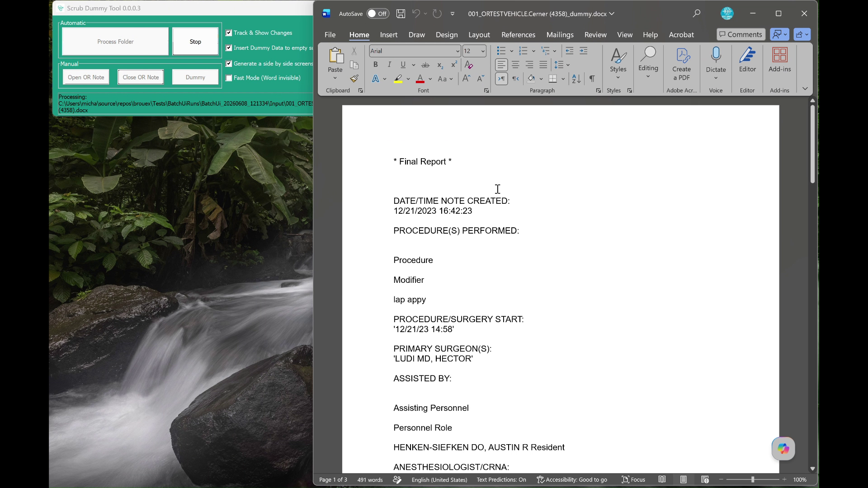Sort text with the A-Z icon
Image resolution: width=868 pixels, height=488 pixels.
coord(576,79)
